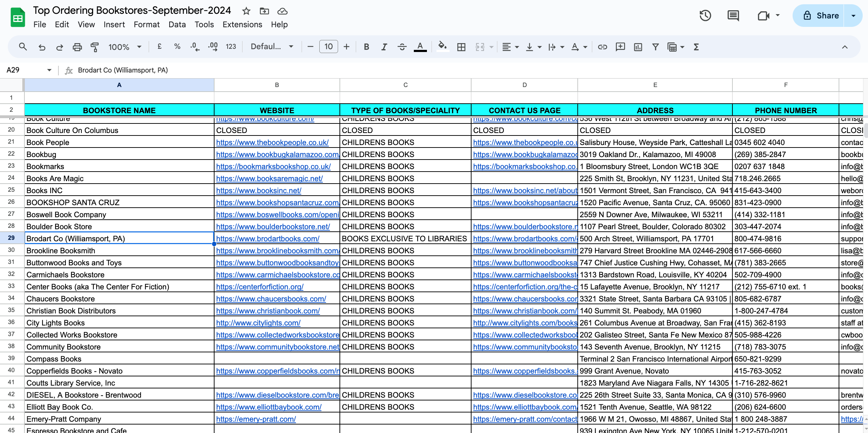Select column B header
Image resolution: width=868 pixels, height=433 pixels.
click(x=277, y=85)
